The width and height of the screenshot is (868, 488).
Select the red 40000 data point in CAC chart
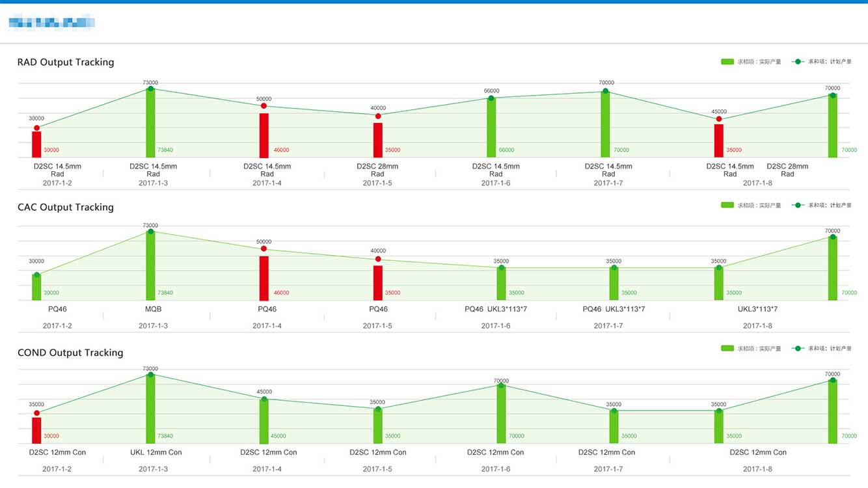[x=378, y=259]
